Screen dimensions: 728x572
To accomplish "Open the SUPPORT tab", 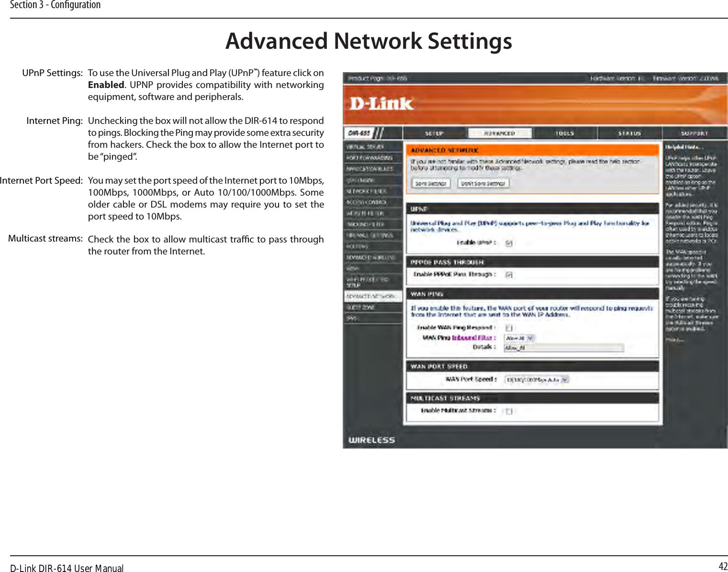I will pyautogui.click(x=694, y=133).
